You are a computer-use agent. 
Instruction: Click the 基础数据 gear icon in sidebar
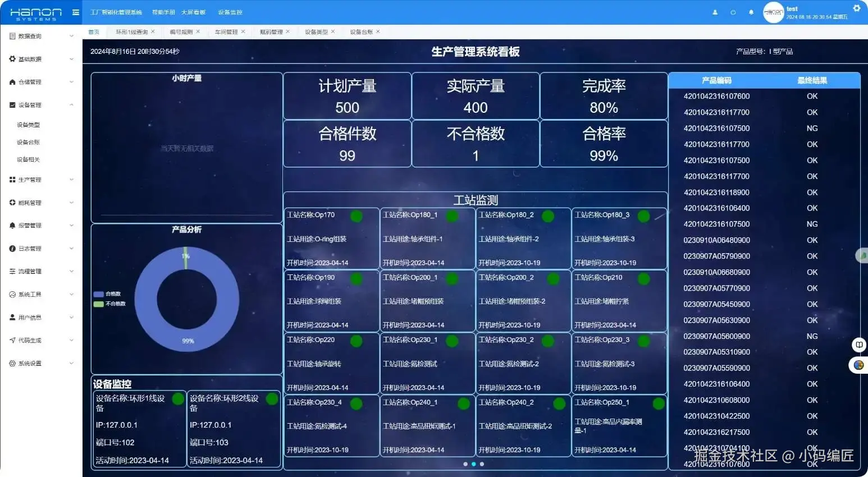click(x=12, y=59)
